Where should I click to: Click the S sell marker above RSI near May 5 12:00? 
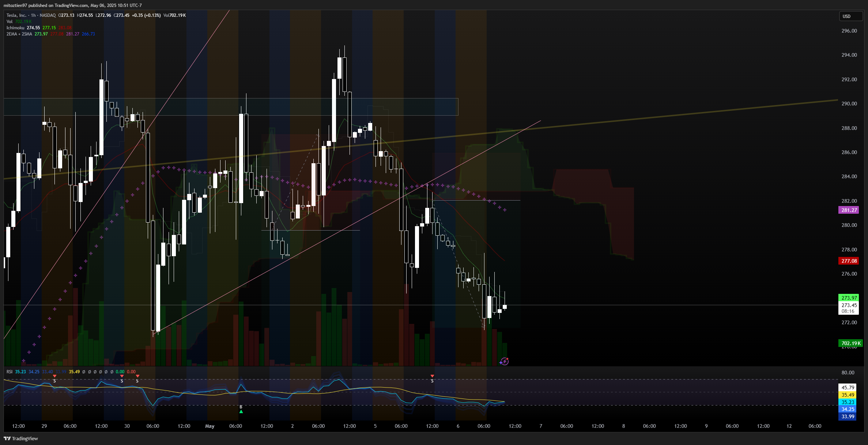432,379
